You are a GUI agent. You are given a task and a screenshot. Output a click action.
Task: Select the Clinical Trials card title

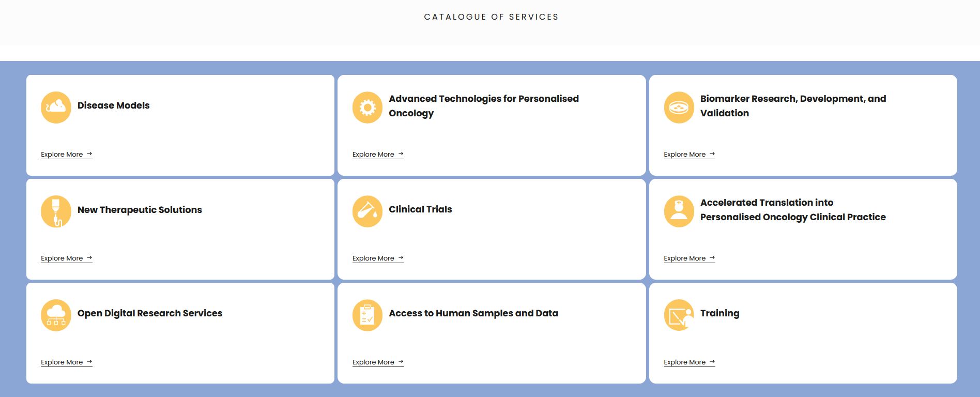point(420,209)
